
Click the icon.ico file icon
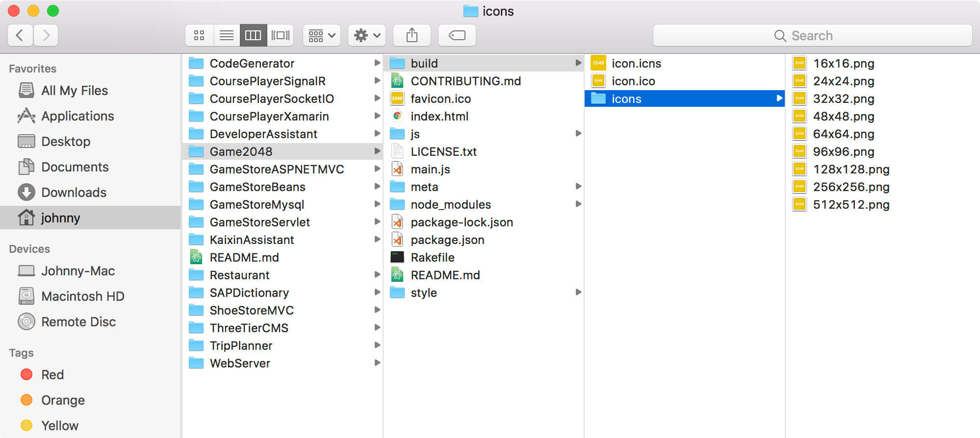pos(598,81)
